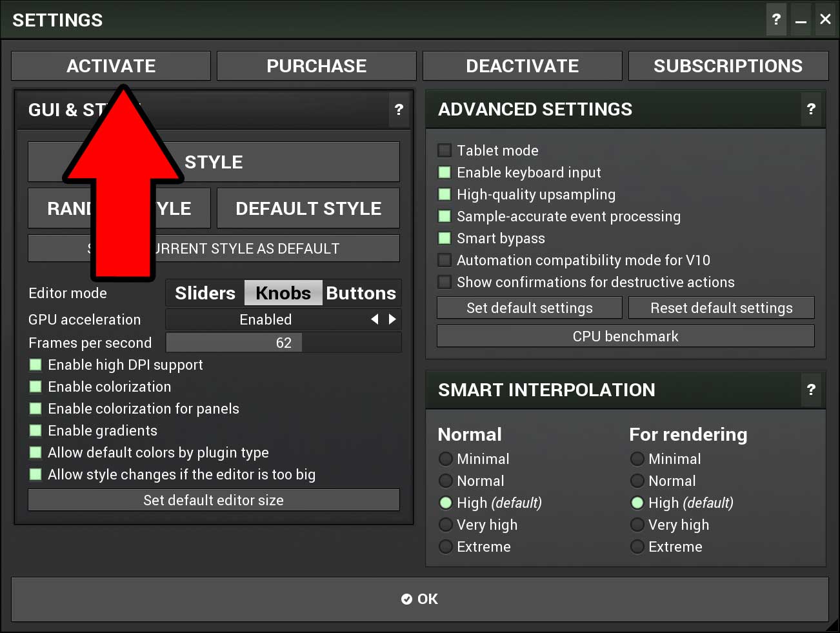Run the CPU benchmark
The height and width of the screenshot is (633, 840).
[625, 336]
